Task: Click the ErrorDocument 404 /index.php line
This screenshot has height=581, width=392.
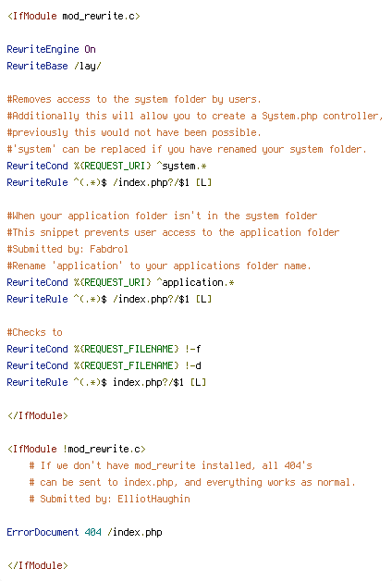Action: [85, 533]
